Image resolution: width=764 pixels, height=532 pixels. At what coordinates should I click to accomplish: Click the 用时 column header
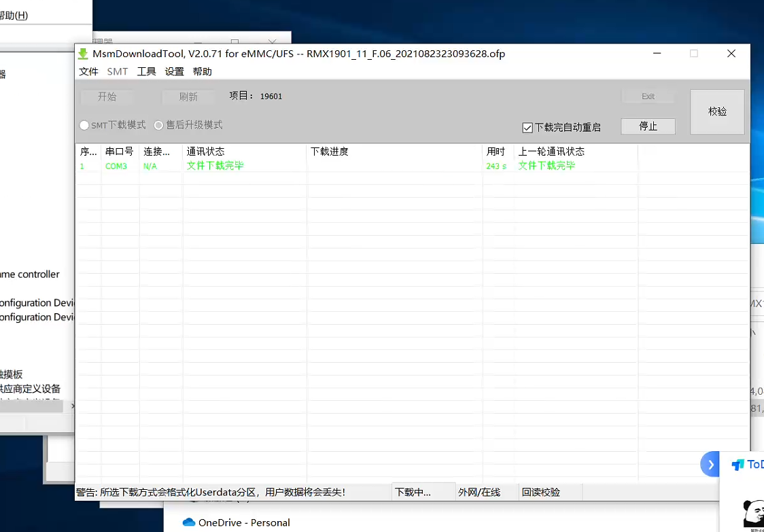click(x=498, y=152)
